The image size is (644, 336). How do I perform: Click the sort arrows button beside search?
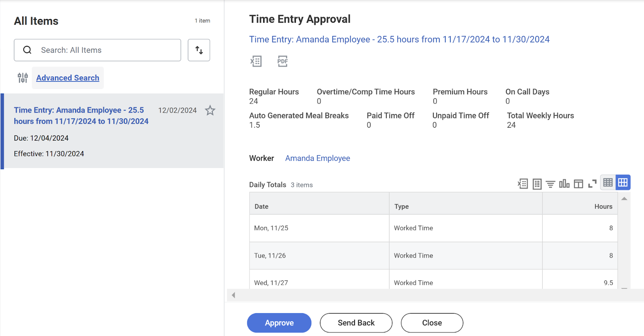tap(199, 50)
